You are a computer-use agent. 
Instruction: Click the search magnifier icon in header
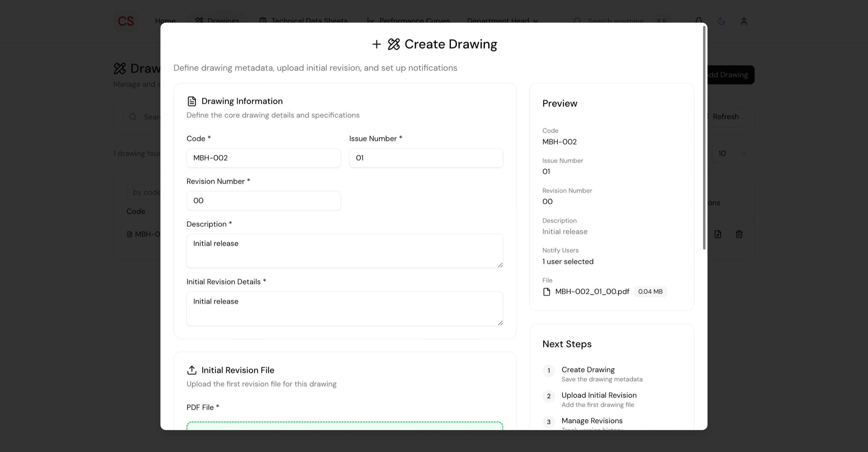[577, 21]
